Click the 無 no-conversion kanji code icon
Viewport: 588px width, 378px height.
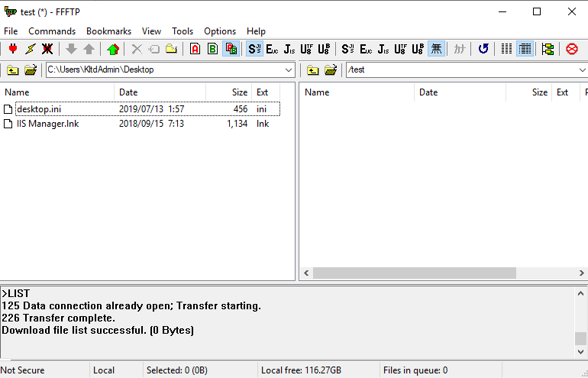coord(436,49)
